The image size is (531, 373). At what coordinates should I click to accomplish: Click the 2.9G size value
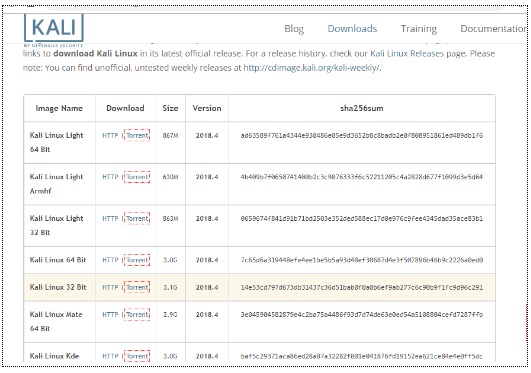tap(170, 314)
